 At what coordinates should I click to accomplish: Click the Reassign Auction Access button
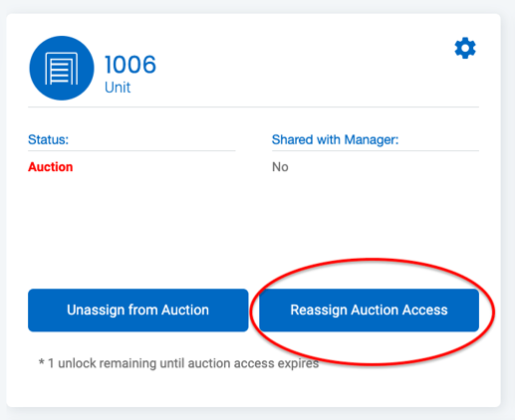click(369, 311)
